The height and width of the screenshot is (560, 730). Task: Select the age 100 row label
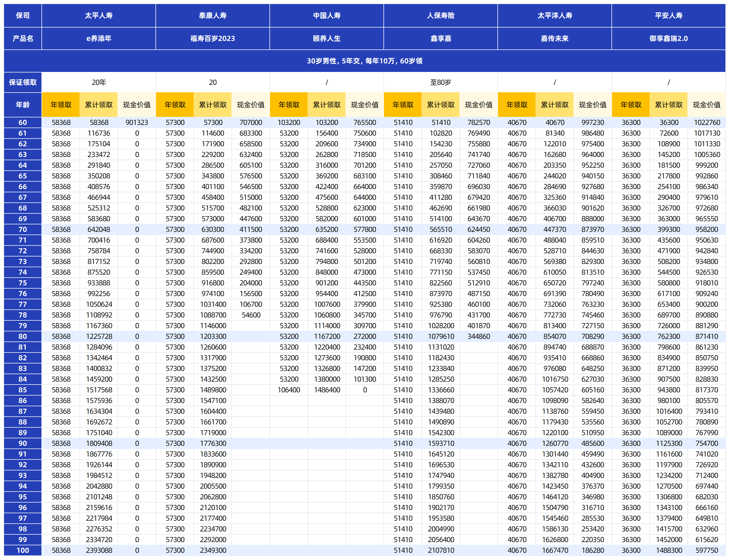tap(23, 550)
